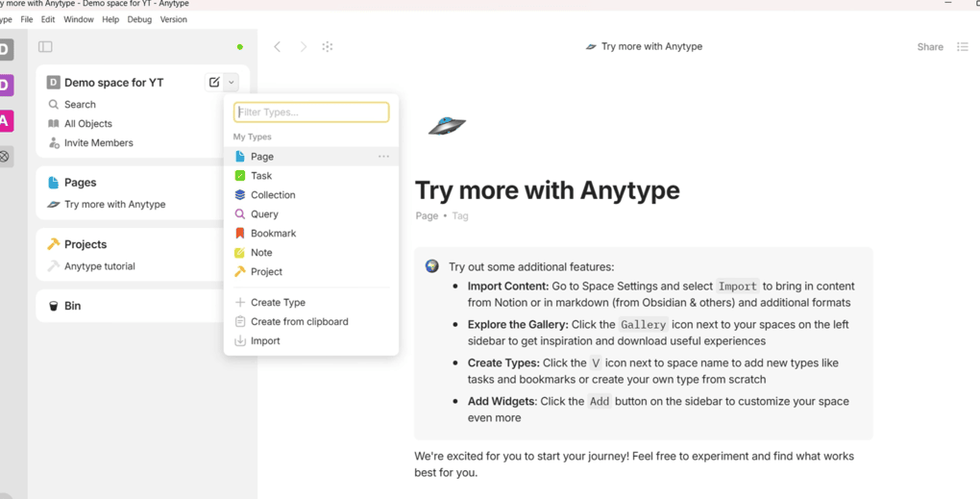Focus the Filter Types input field
This screenshot has height=499, width=980.
pyautogui.click(x=311, y=112)
